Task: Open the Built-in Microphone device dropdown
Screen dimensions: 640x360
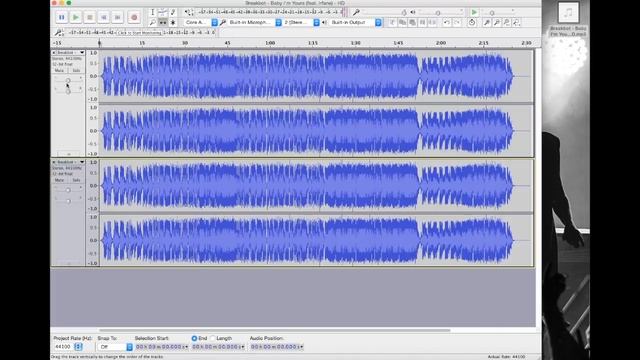Action: pyautogui.click(x=255, y=22)
